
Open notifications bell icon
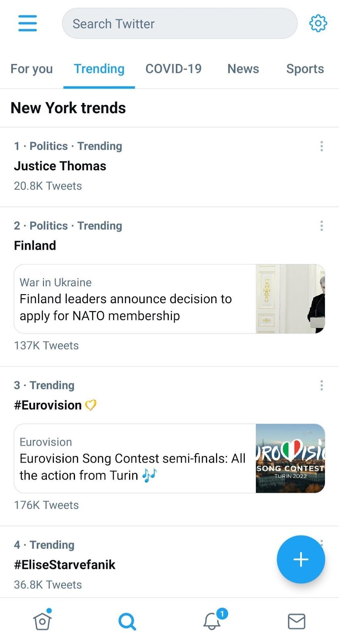coord(212,621)
